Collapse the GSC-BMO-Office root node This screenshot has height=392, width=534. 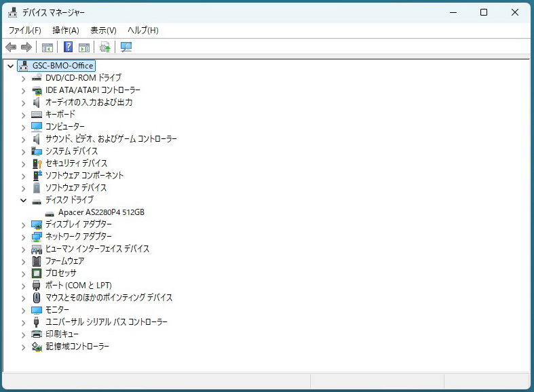point(9,66)
